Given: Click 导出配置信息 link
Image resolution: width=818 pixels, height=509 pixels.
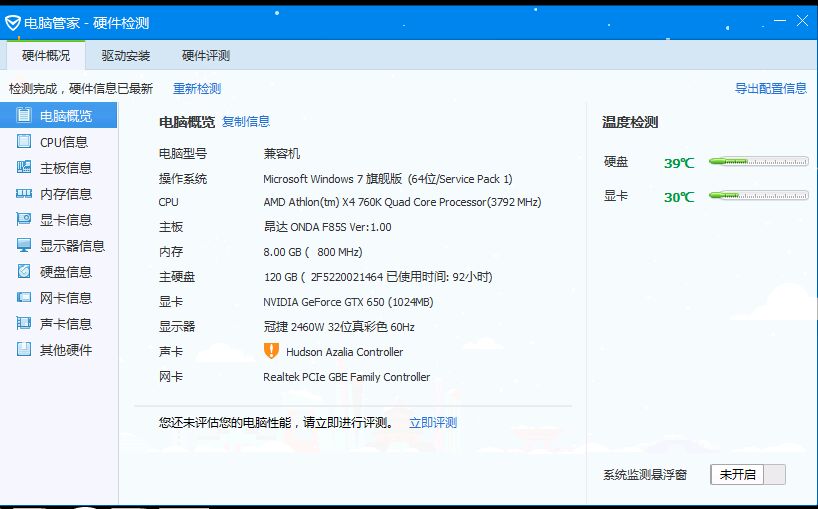Looking at the screenshot, I should point(771,89).
